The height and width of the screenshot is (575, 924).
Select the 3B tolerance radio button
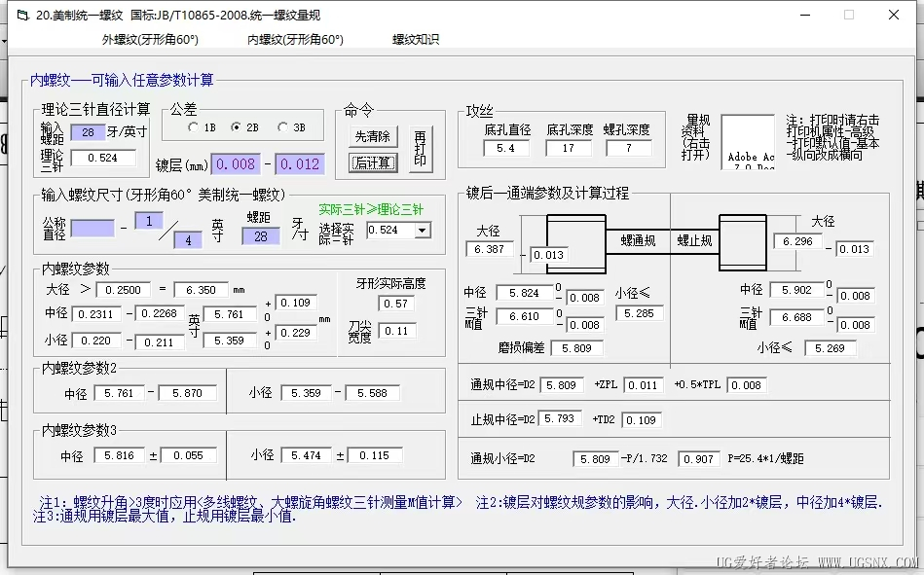(x=283, y=127)
